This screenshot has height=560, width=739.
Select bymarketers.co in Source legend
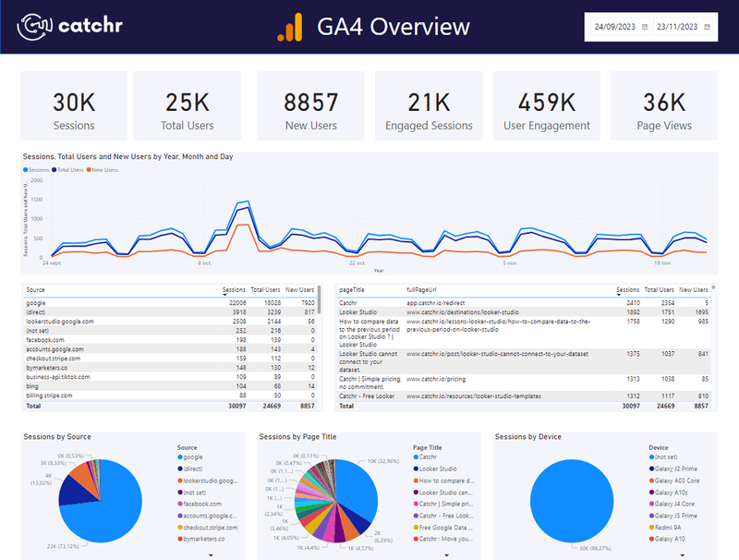point(203,539)
